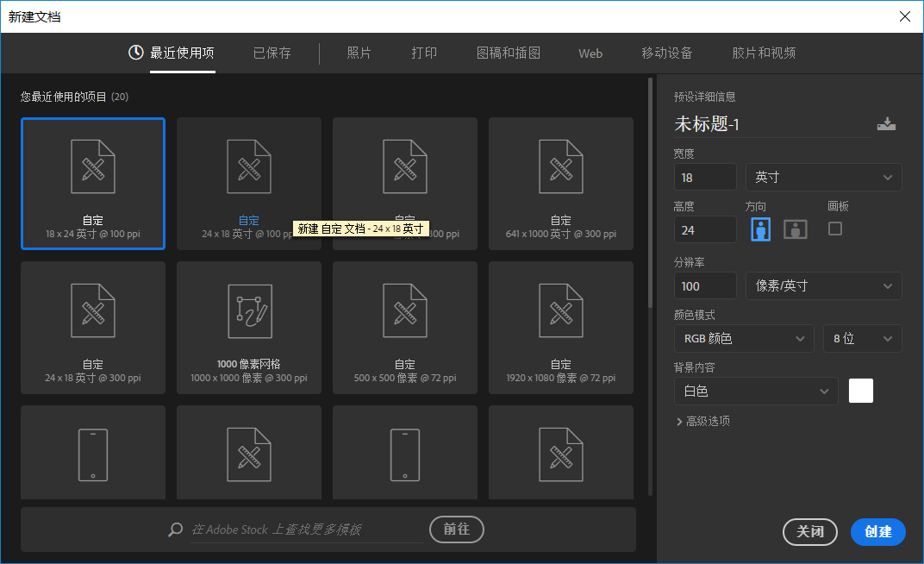Click the document name field 未标题-1
The height and width of the screenshot is (564, 924).
[773, 124]
